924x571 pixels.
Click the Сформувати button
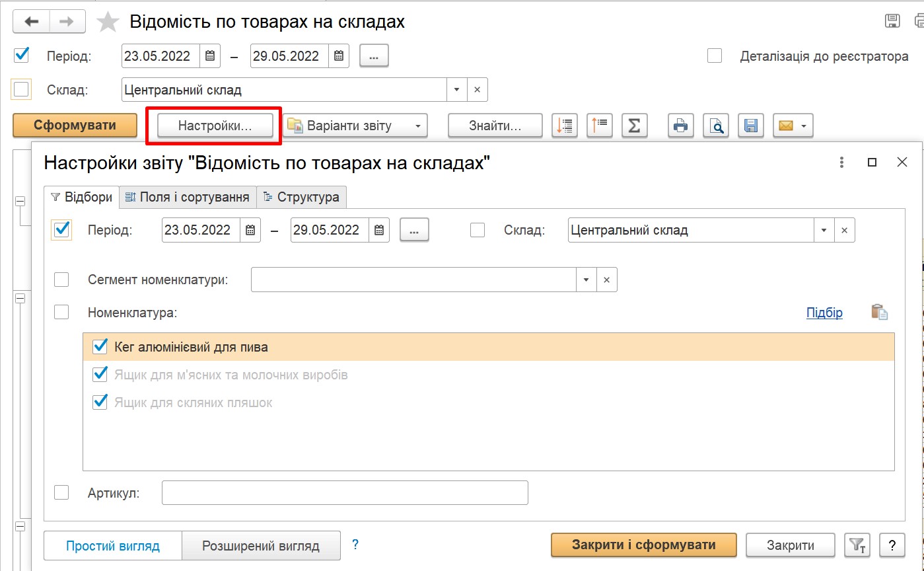coord(75,126)
